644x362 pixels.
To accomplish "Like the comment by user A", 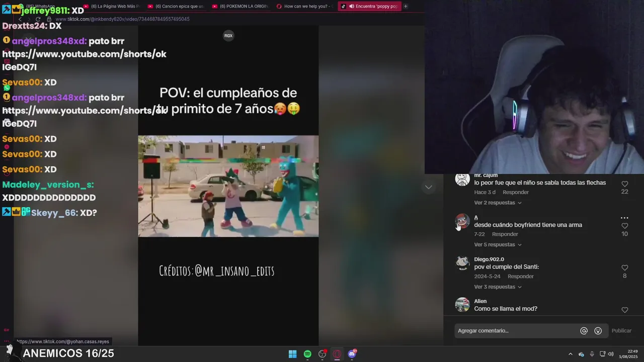I will 624,226.
